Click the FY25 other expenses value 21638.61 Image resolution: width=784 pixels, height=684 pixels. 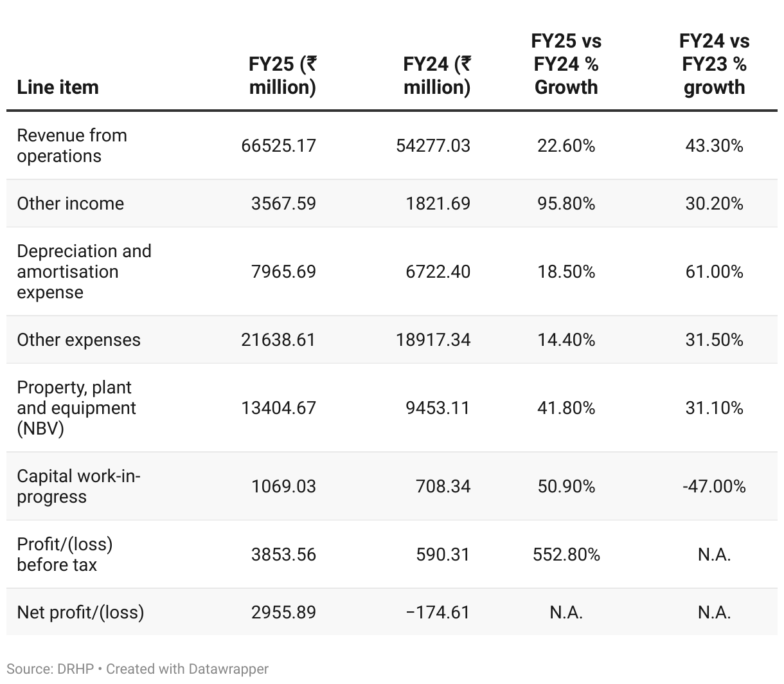coord(278,340)
